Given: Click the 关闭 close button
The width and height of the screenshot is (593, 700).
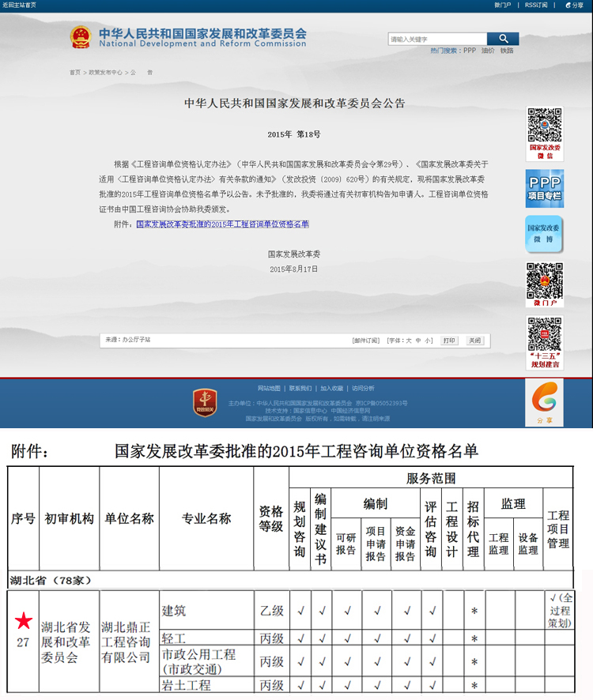Looking at the screenshot, I should (x=474, y=341).
